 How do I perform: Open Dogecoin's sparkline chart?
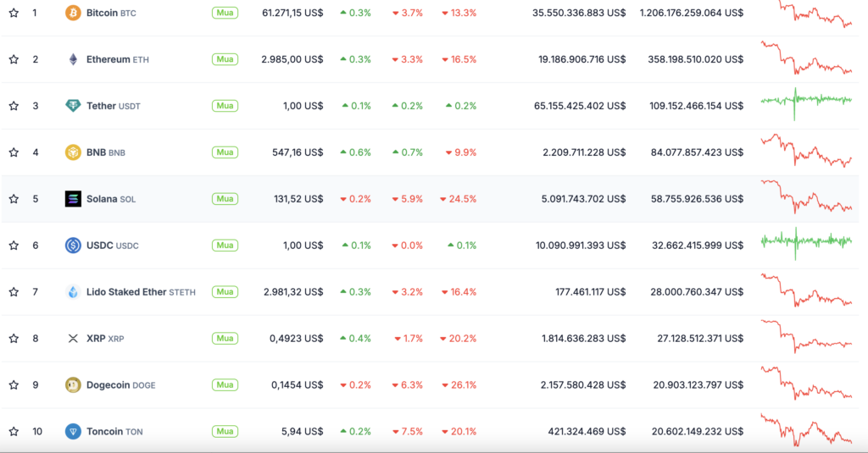point(807,383)
